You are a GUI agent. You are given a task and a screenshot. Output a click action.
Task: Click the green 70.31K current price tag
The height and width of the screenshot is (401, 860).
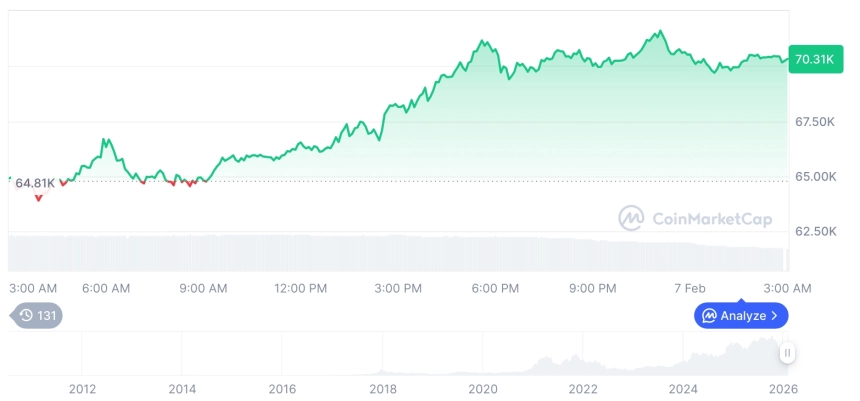click(812, 59)
